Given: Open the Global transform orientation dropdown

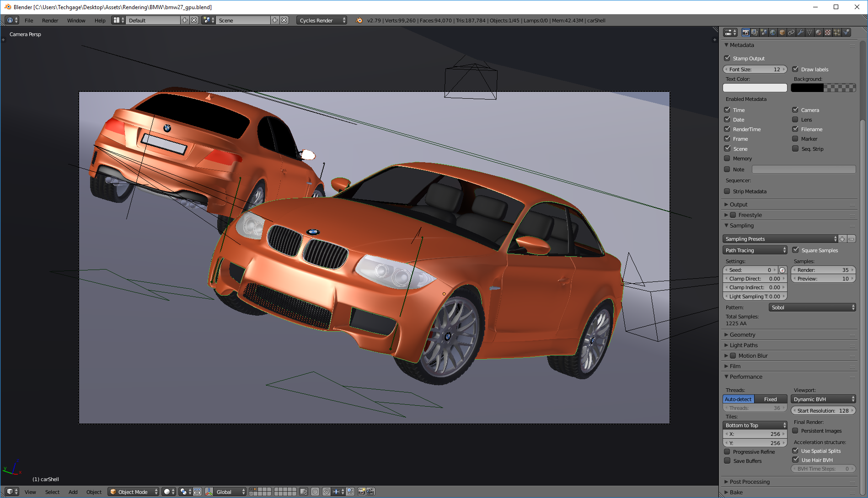Looking at the screenshot, I should (230, 492).
